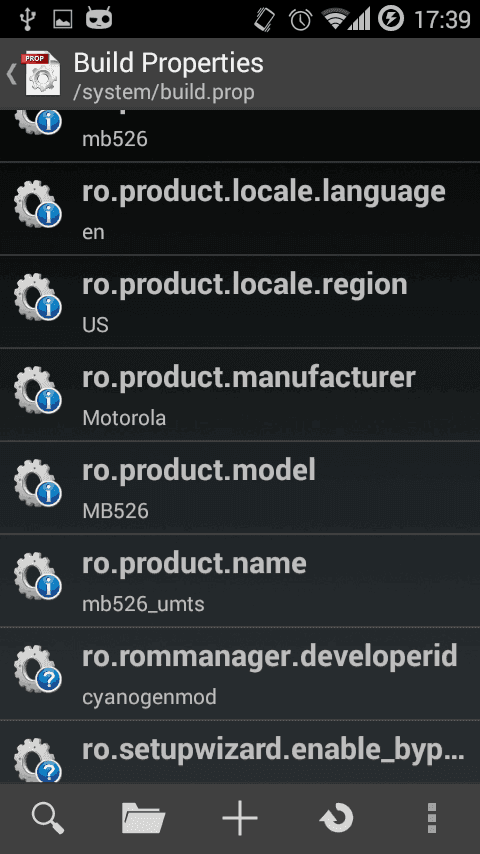Select the ro.product.locale.region property

[240, 302]
